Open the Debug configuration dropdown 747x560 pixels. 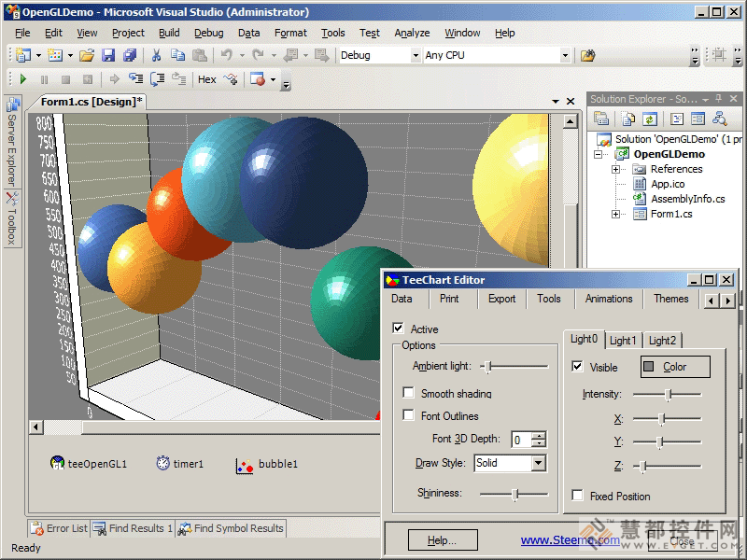416,55
